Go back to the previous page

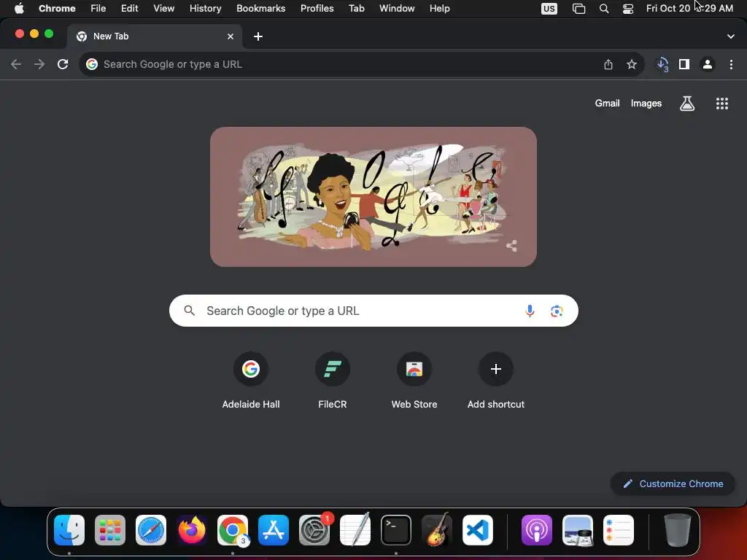(16, 64)
